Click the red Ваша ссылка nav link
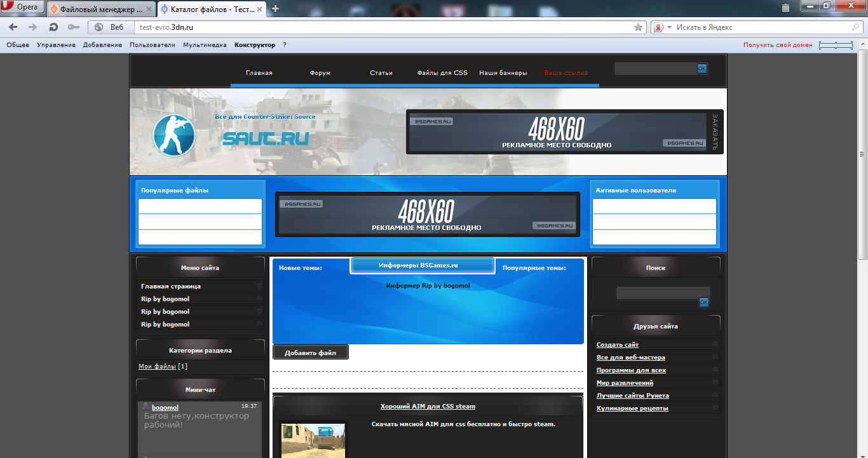 tap(566, 73)
